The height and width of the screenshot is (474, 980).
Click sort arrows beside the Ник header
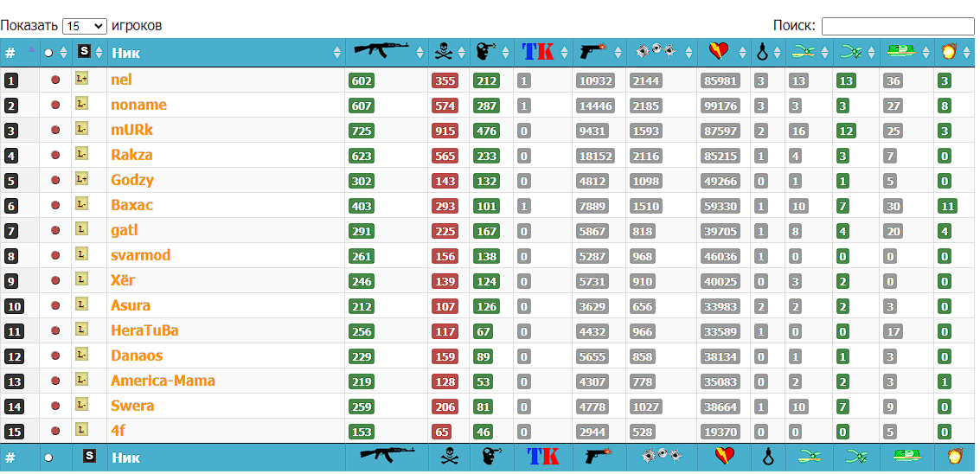(337, 53)
